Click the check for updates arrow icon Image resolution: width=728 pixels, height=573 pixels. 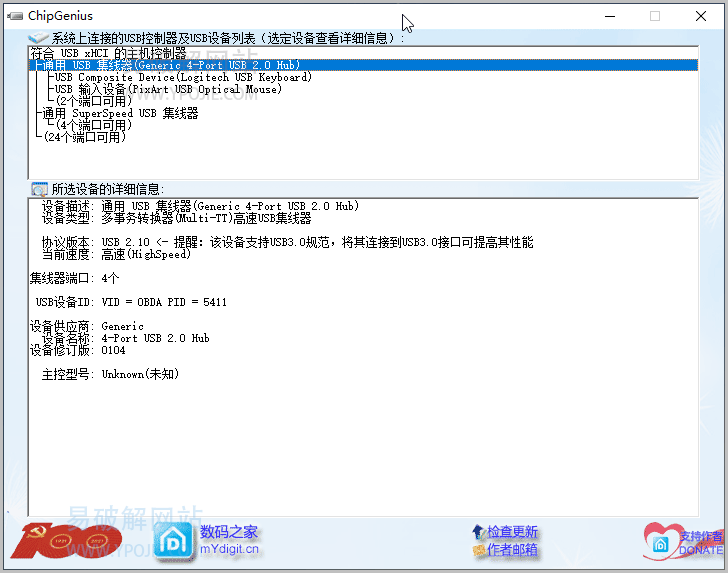(x=478, y=532)
